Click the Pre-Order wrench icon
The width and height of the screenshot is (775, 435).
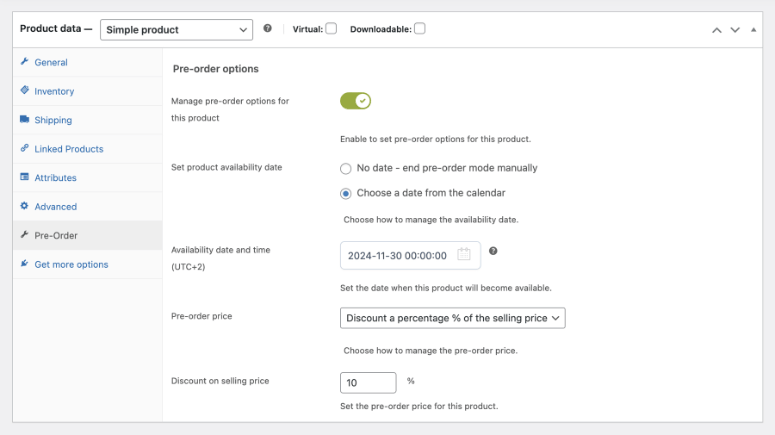click(x=24, y=234)
